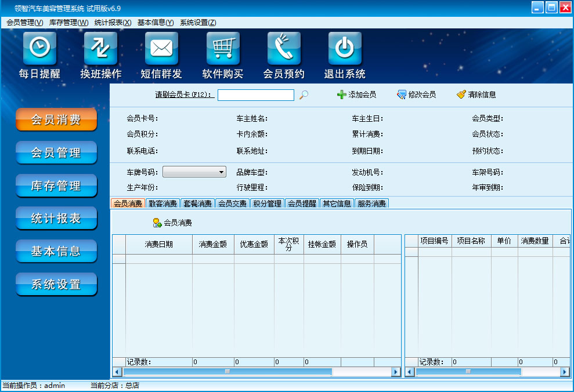
Task: Click the magnifier search icon beside card field
Action: [304, 95]
